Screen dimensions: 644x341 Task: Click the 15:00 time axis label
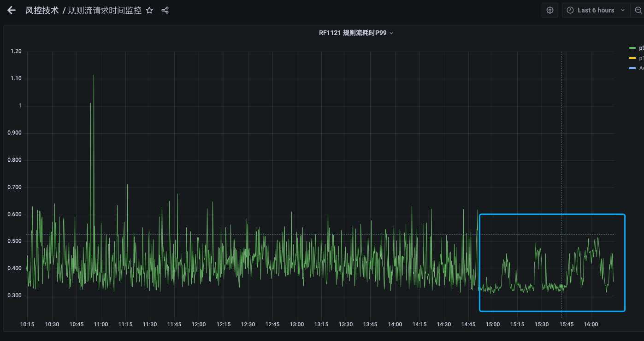pyautogui.click(x=493, y=324)
